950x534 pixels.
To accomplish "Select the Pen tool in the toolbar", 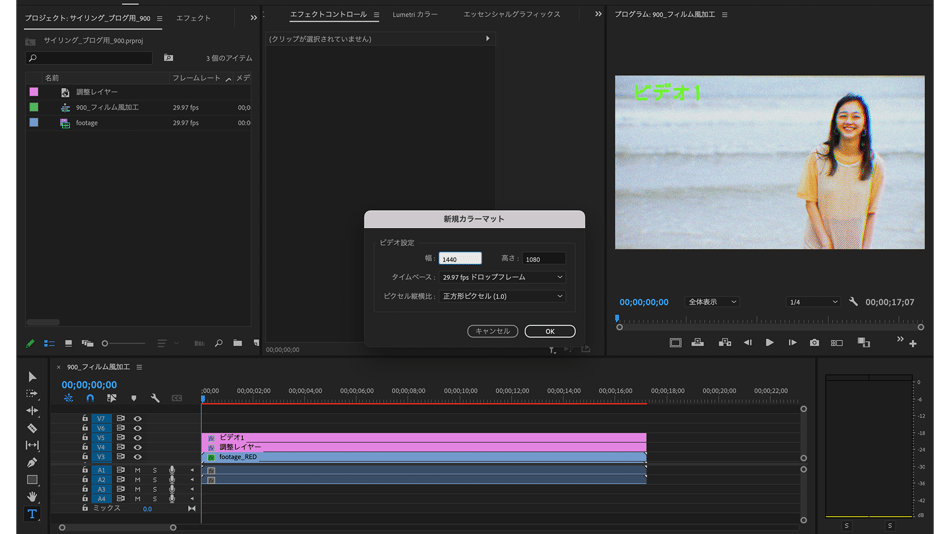I will (32, 463).
